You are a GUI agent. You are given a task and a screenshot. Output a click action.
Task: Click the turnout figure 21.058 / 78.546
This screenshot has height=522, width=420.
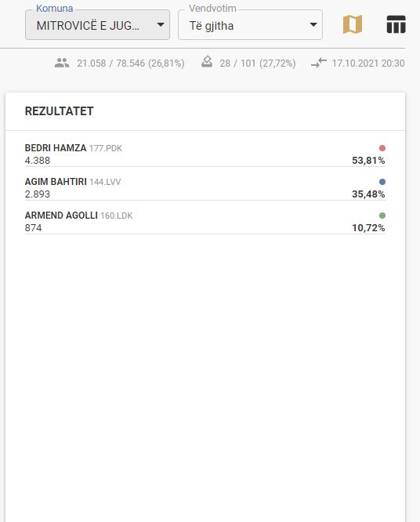point(110,63)
